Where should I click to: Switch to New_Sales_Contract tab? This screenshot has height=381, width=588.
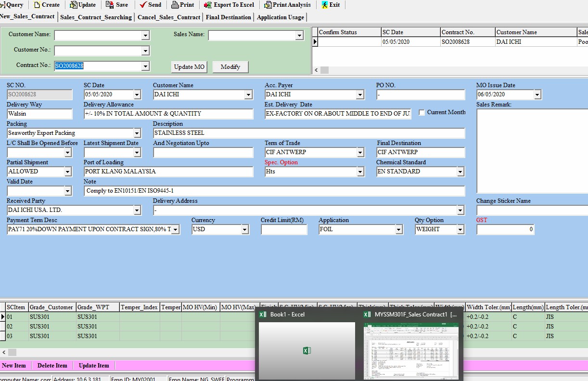click(28, 16)
